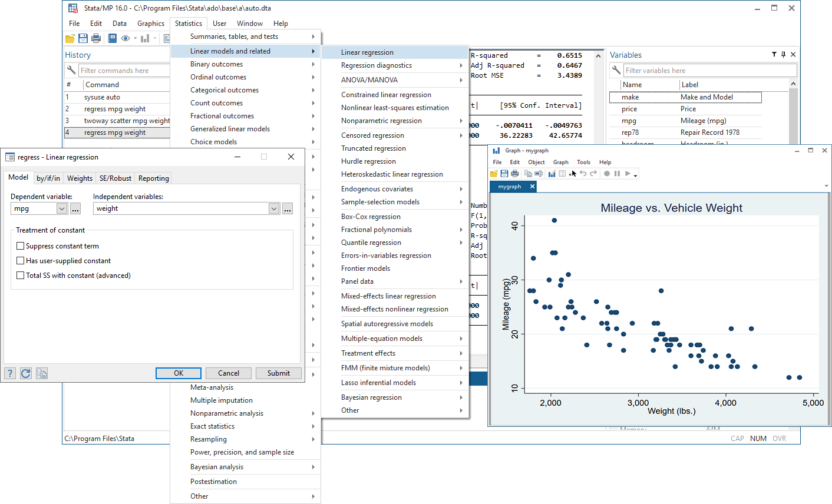Open the Graphics menu
Screen dimensions: 832x504
151,23
